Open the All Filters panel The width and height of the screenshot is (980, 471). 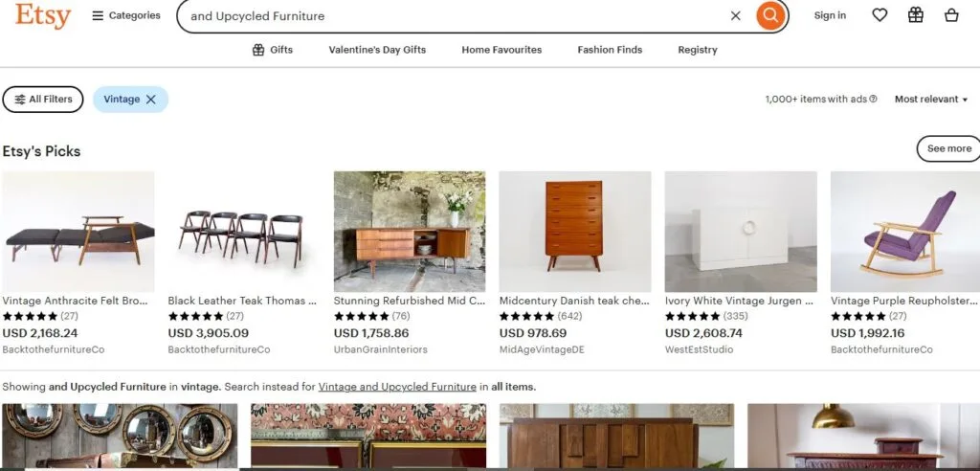tap(43, 99)
